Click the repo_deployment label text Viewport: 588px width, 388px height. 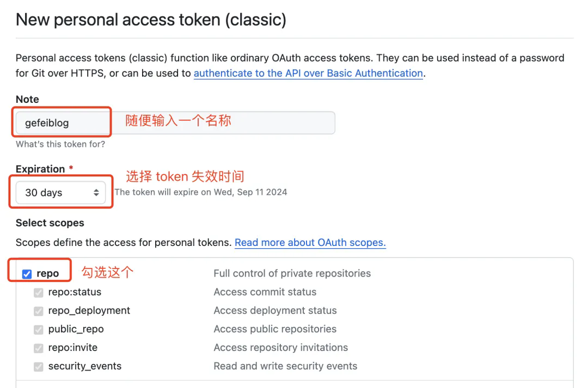[89, 310]
